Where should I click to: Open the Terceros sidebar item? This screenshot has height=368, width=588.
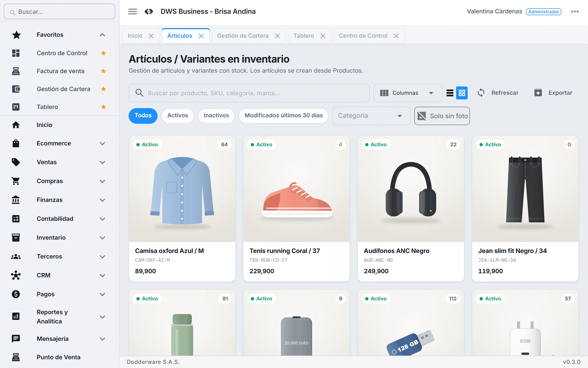(x=59, y=256)
